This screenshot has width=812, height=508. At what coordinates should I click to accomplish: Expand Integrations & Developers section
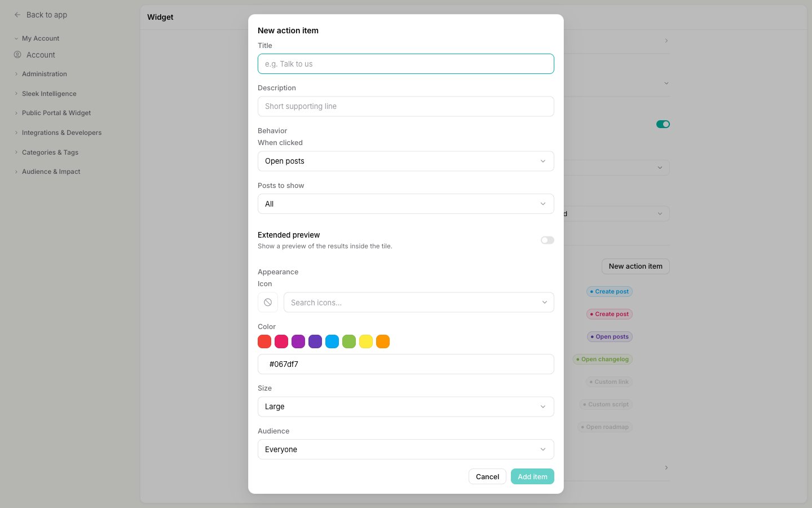pos(58,133)
